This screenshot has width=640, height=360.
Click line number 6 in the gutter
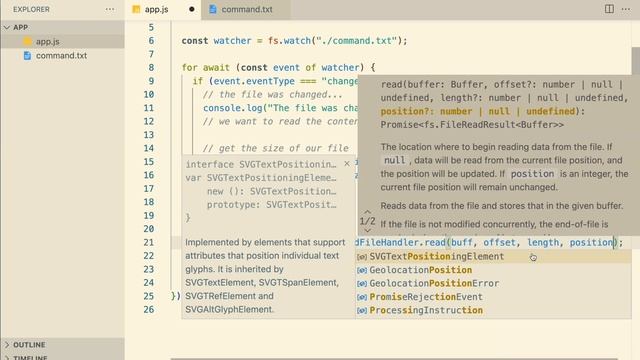[151, 41]
